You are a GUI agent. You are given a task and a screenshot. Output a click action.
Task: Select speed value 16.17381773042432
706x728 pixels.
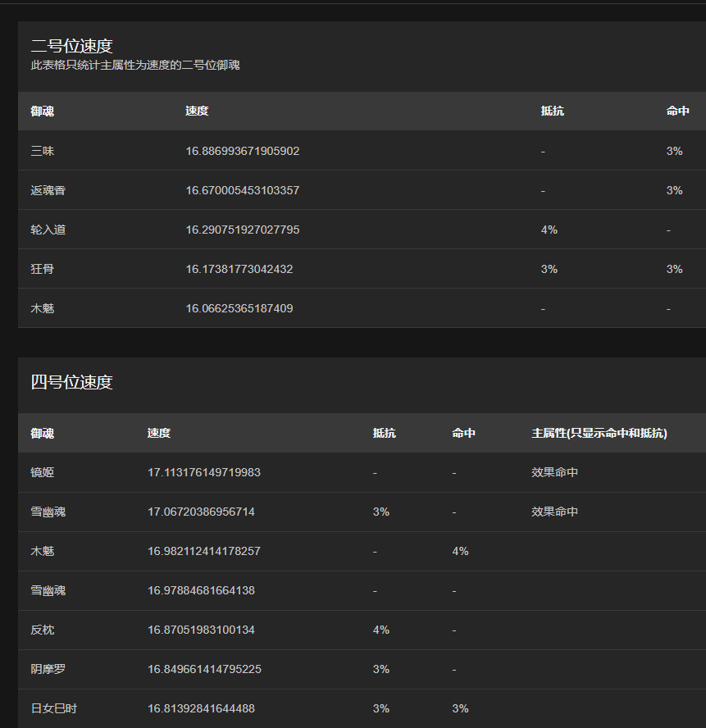coord(239,269)
